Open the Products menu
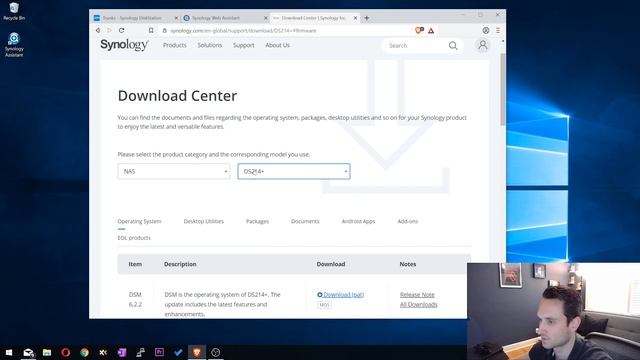 [x=175, y=45]
